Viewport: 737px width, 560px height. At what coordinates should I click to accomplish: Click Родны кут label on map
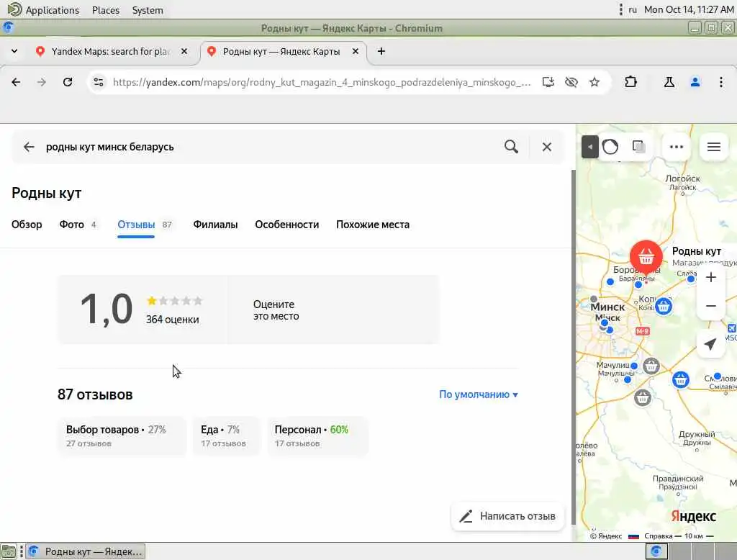coord(697,251)
